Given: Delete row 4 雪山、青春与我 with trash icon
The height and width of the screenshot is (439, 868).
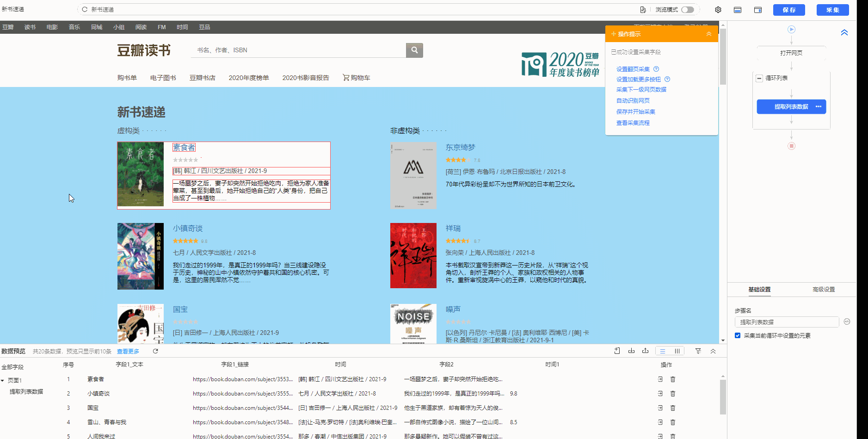Looking at the screenshot, I should [673, 422].
